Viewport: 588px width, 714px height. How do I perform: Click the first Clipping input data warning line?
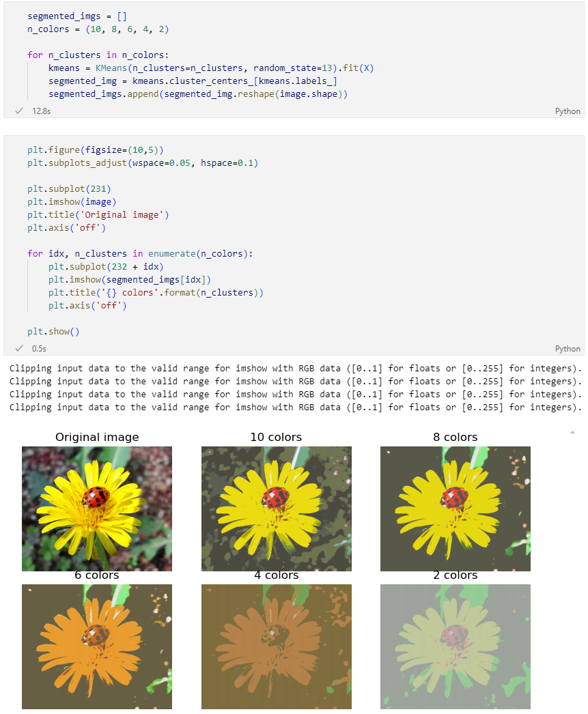pyautogui.click(x=296, y=369)
